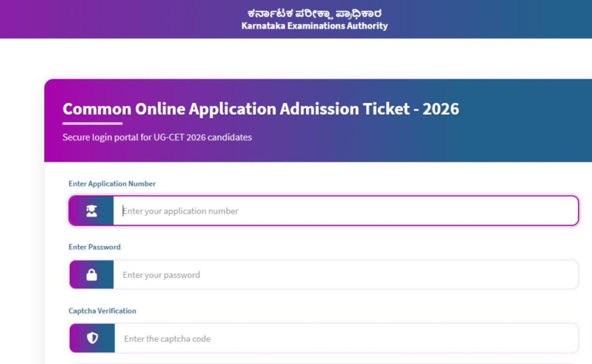The image size is (592, 364).
Task: Click the Enter Password label text
Action: click(95, 247)
